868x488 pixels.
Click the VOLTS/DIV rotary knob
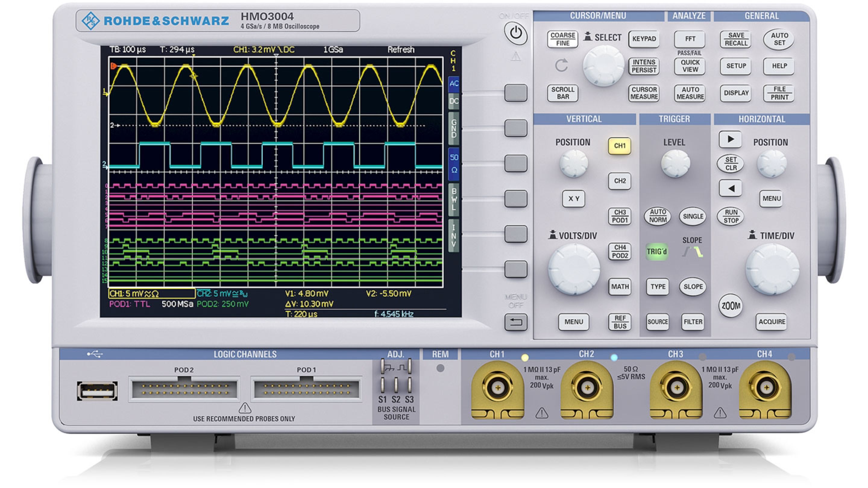[574, 269]
